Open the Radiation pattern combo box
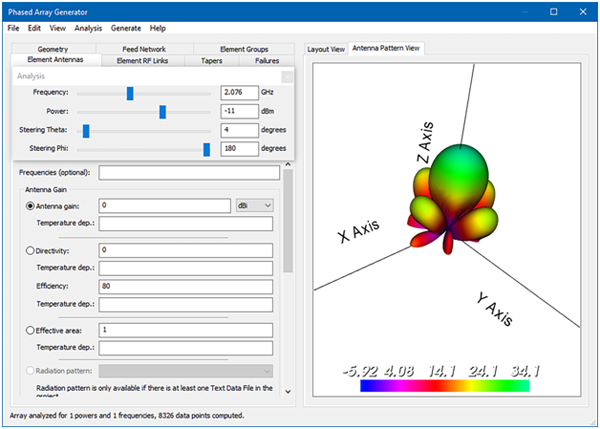 pyautogui.click(x=186, y=371)
